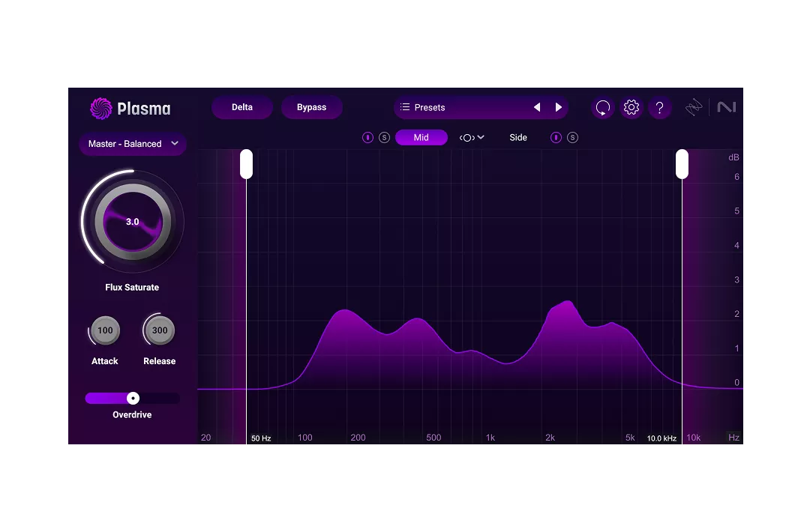The width and height of the screenshot is (810, 532).
Task: Click the Delta button
Action: [241, 107]
